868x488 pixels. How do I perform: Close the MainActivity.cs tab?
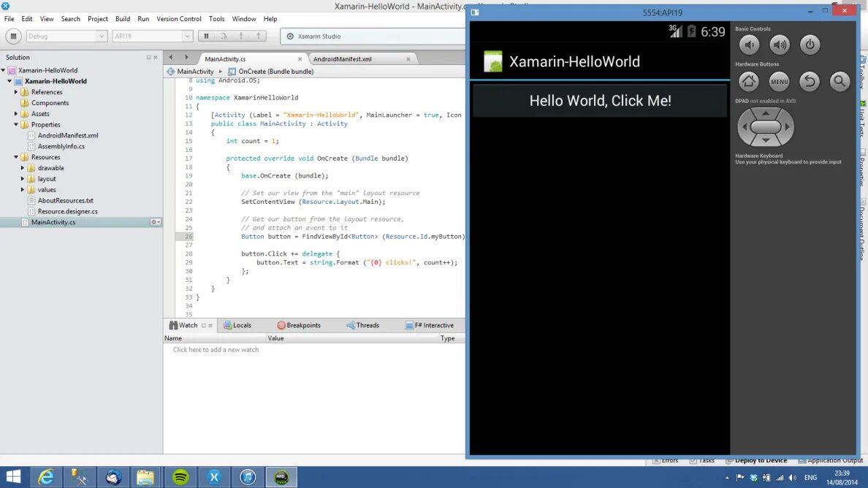click(300, 59)
